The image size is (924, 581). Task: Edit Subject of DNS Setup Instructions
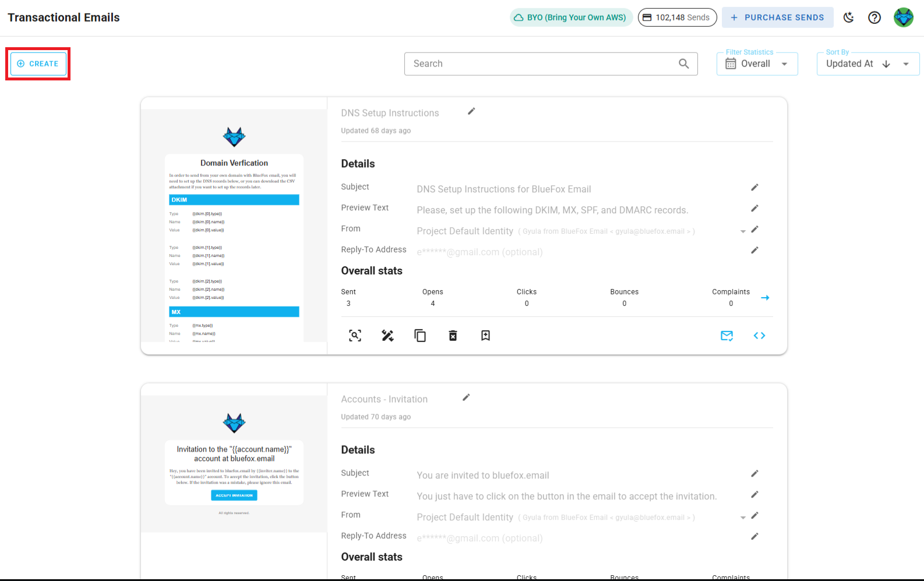754,187
